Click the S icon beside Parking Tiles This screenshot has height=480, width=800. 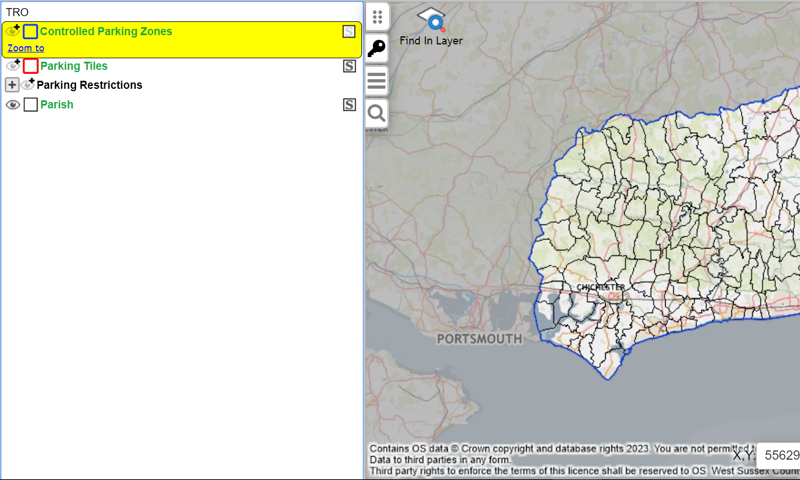pos(349,66)
